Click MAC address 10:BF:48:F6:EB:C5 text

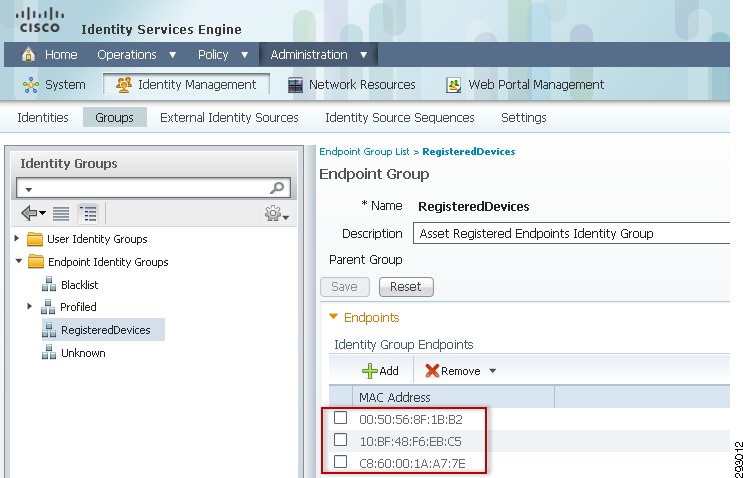[x=410, y=442]
